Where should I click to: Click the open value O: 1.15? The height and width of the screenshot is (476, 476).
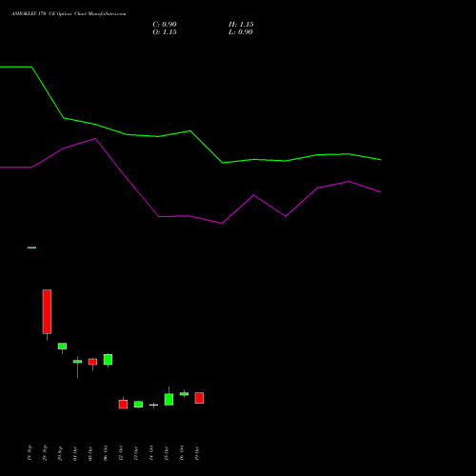click(x=165, y=32)
